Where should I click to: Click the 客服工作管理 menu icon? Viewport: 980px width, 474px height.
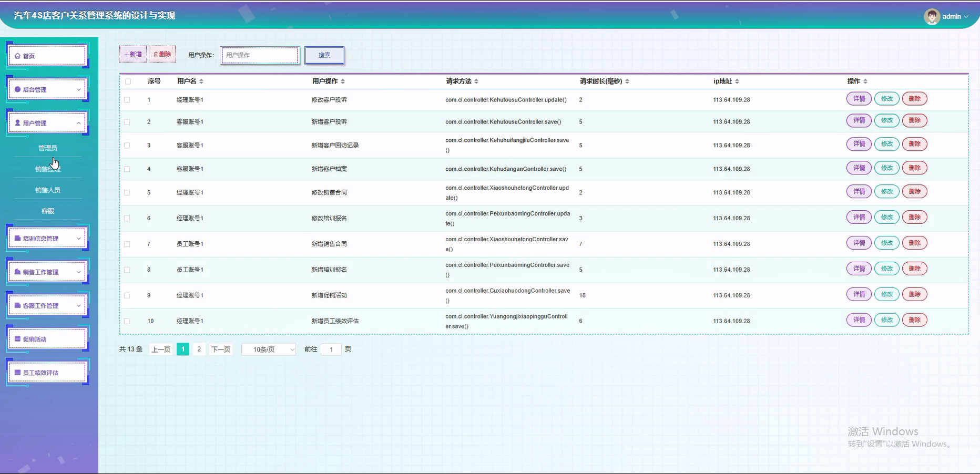18,306
